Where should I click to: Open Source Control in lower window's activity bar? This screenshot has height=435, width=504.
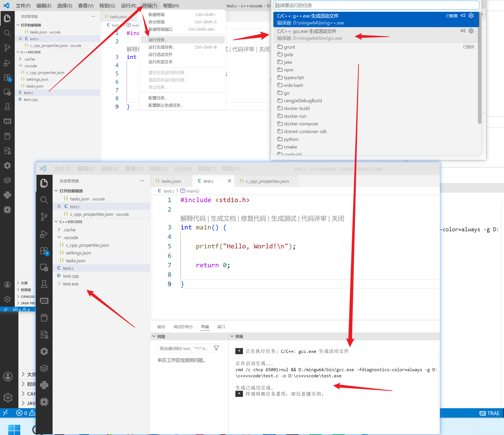point(44,217)
